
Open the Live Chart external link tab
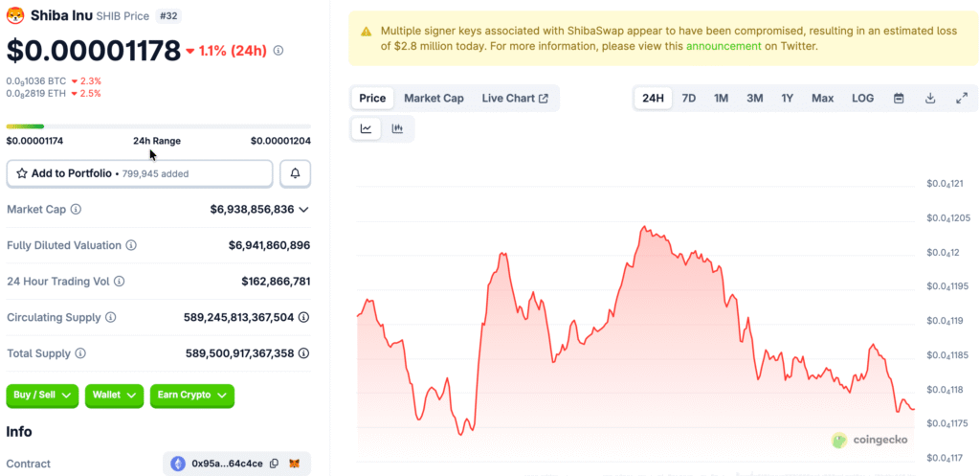point(515,99)
